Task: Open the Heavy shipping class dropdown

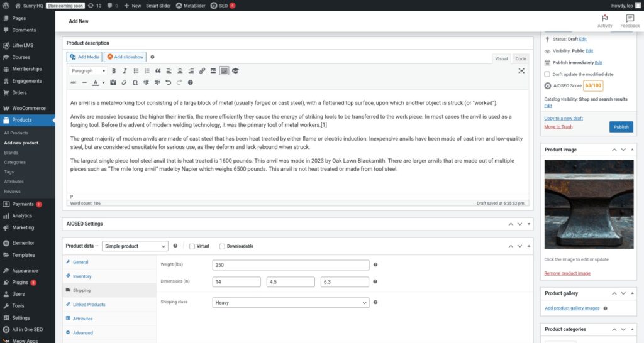Action: click(291, 303)
